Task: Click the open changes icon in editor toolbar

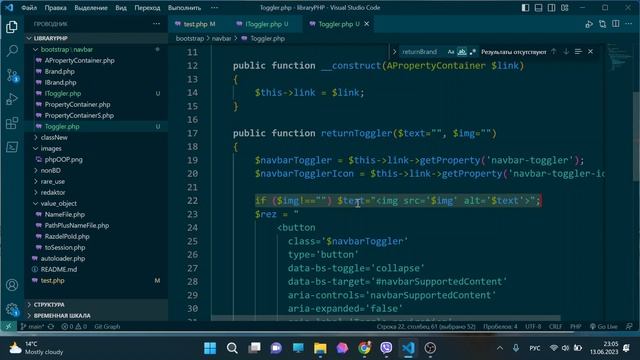Action: click(x=602, y=24)
